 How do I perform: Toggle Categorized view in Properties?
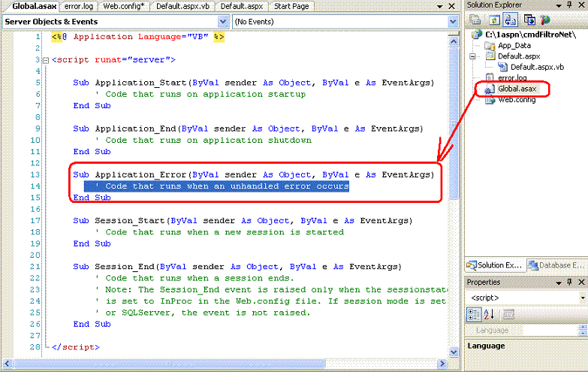(474, 314)
